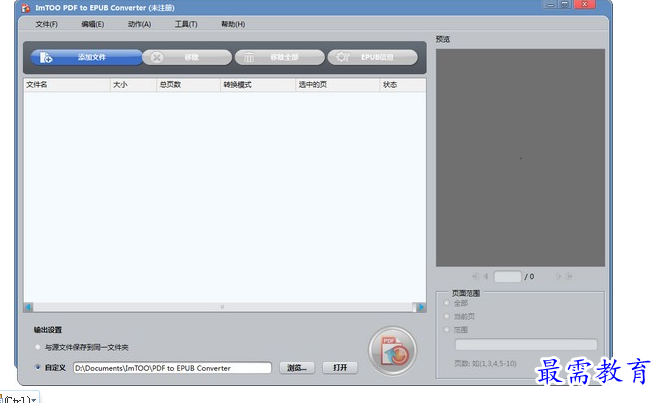Open the 动作(A) menu
This screenshot has width=659, height=403.
tap(139, 24)
